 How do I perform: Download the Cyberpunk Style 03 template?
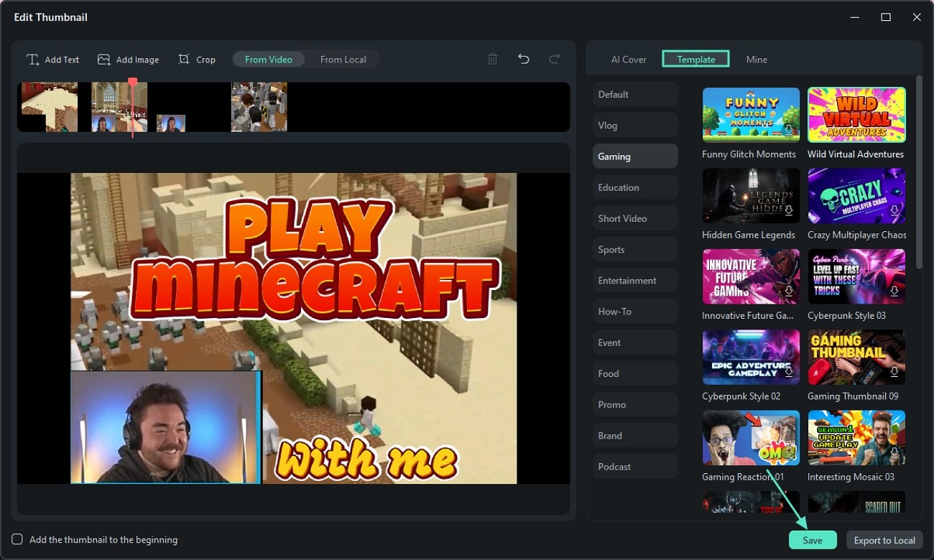894,291
